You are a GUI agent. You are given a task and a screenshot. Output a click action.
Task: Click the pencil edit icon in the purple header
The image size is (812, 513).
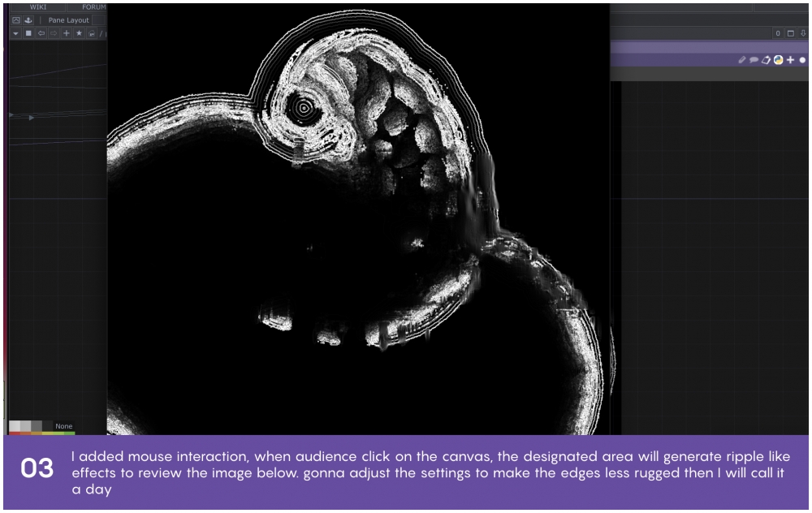click(x=742, y=60)
